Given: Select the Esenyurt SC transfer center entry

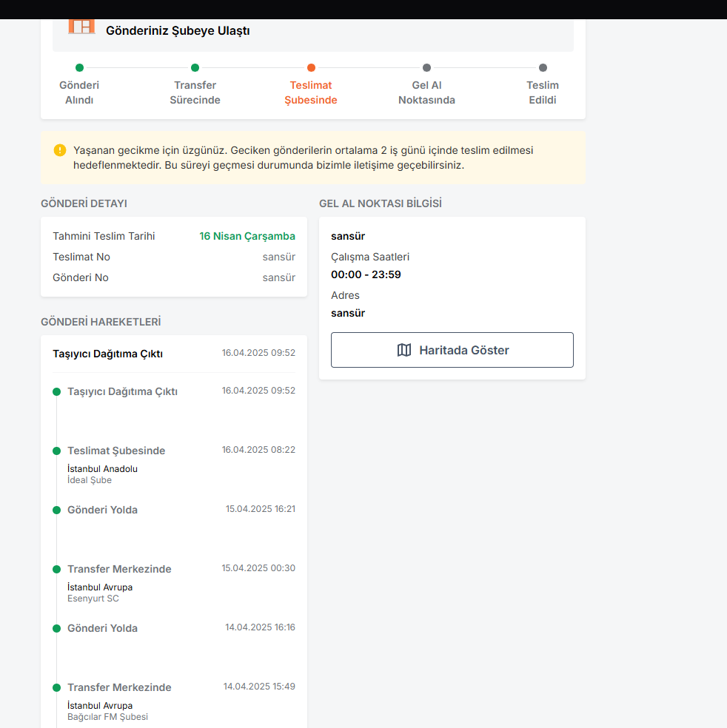Looking at the screenshot, I should tap(93, 599).
